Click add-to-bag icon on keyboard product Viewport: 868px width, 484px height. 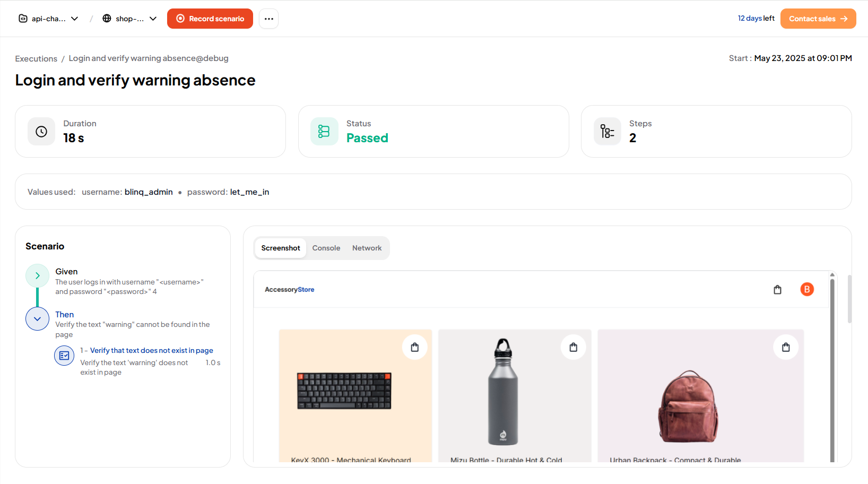pyautogui.click(x=415, y=347)
